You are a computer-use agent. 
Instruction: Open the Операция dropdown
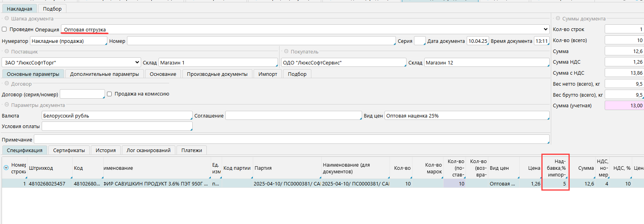point(545,29)
